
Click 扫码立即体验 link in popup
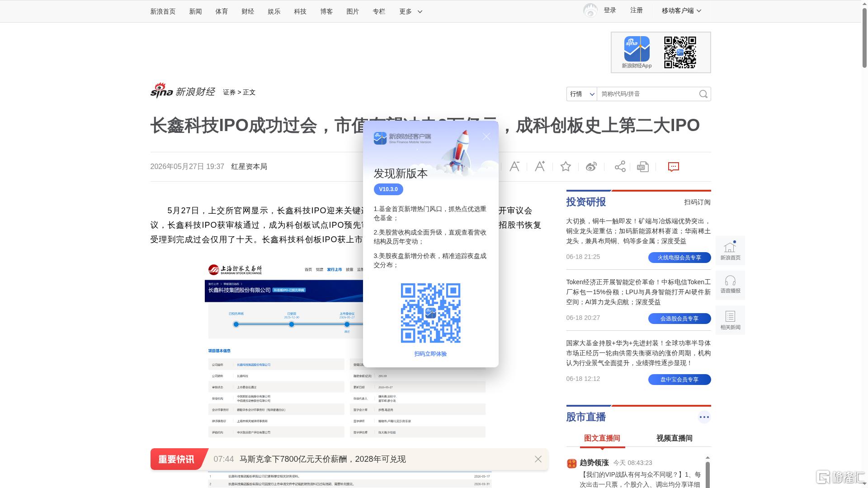coord(430,354)
